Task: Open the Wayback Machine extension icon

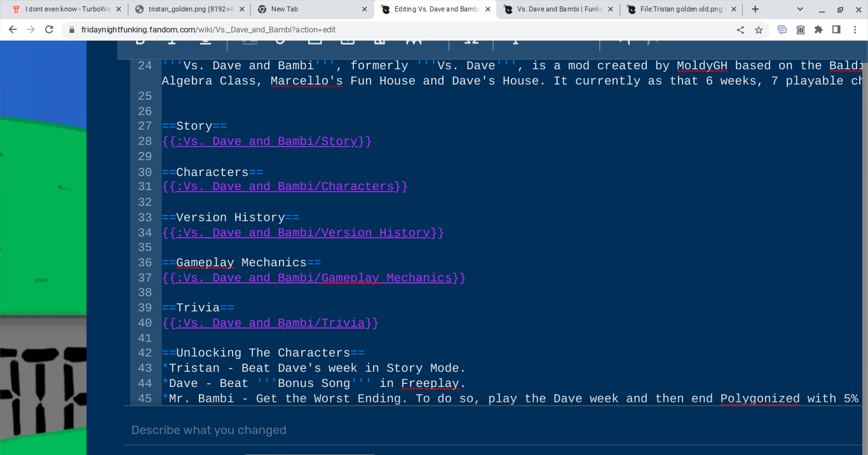Action: click(801, 30)
